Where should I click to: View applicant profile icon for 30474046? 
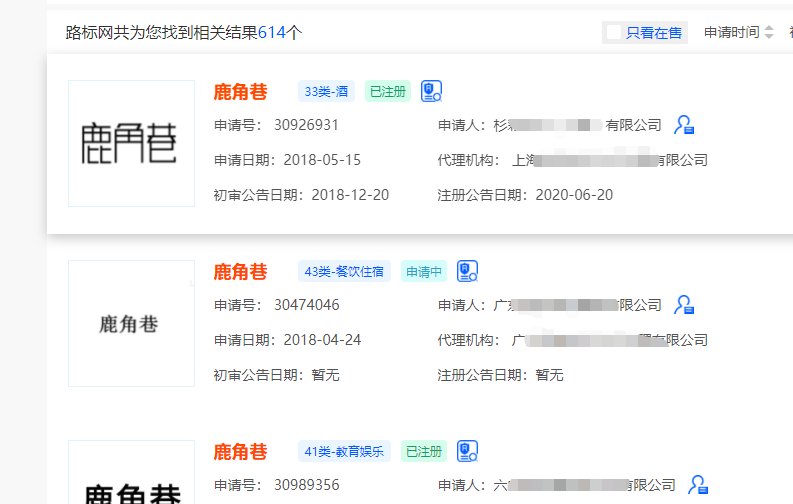(684, 305)
